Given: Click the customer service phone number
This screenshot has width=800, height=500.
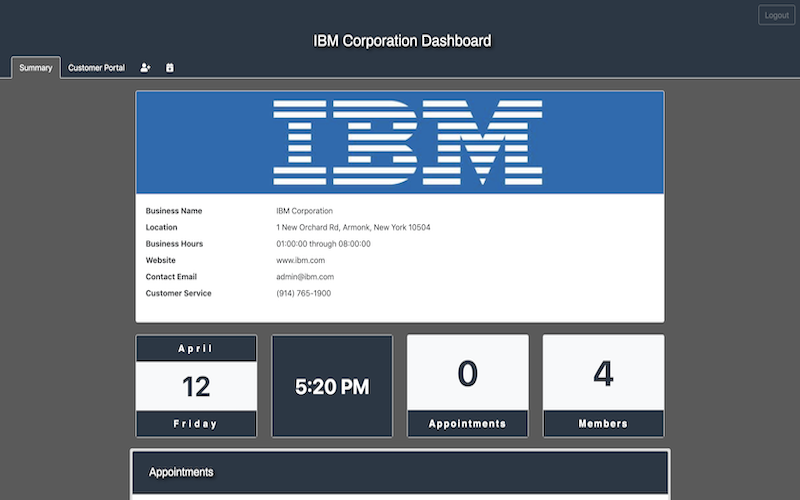Looking at the screenshot, I should pos(303,293).
